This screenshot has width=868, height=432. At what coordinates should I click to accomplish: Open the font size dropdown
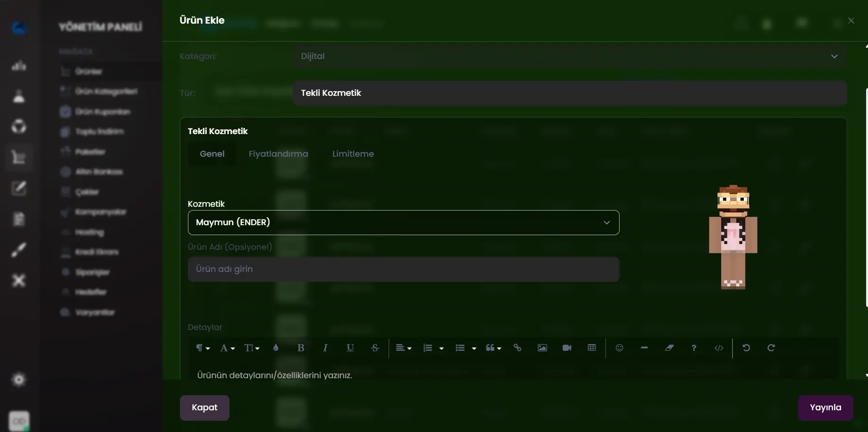252,348
